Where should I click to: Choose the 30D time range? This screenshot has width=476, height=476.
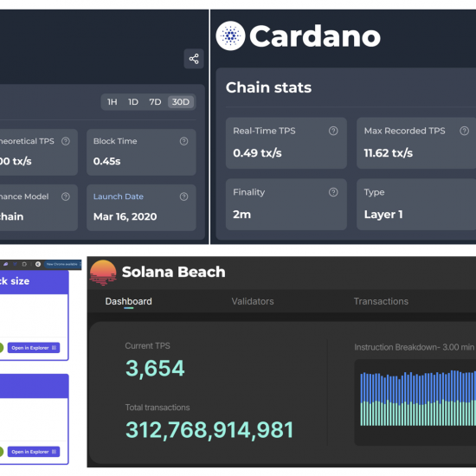click(181, 102)
